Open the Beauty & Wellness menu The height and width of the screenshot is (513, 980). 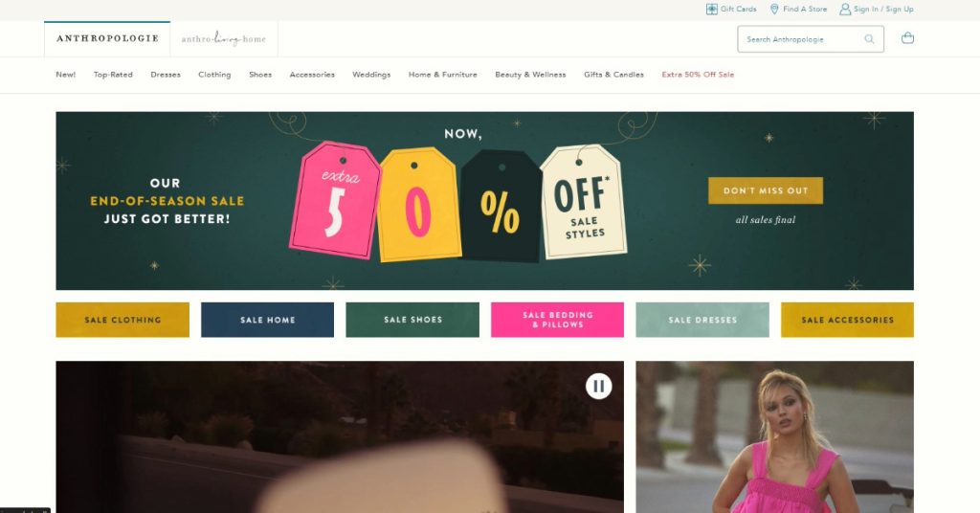tap(530, 75)
